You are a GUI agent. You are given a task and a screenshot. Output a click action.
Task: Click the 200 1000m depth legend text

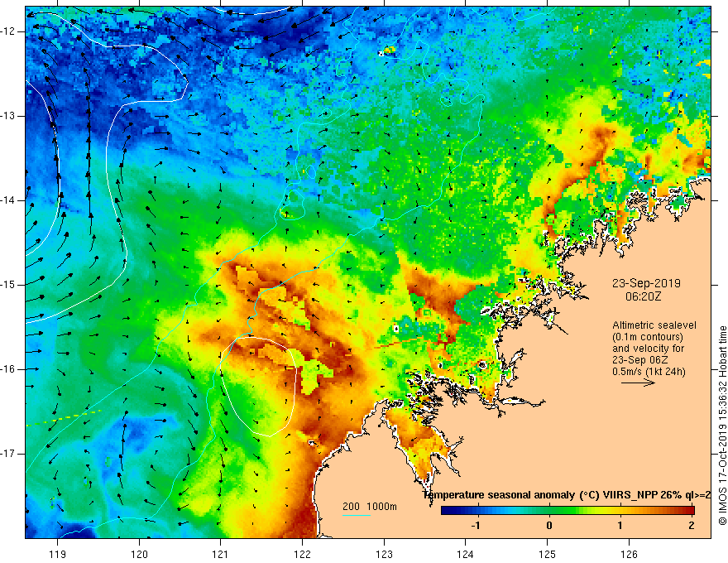tap(370, 507)
